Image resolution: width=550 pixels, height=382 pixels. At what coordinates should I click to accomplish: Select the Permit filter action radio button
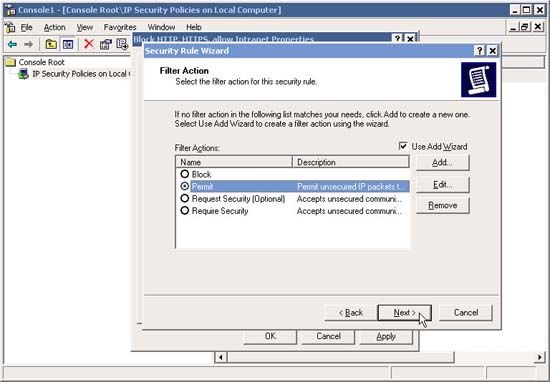pos(185,186)
